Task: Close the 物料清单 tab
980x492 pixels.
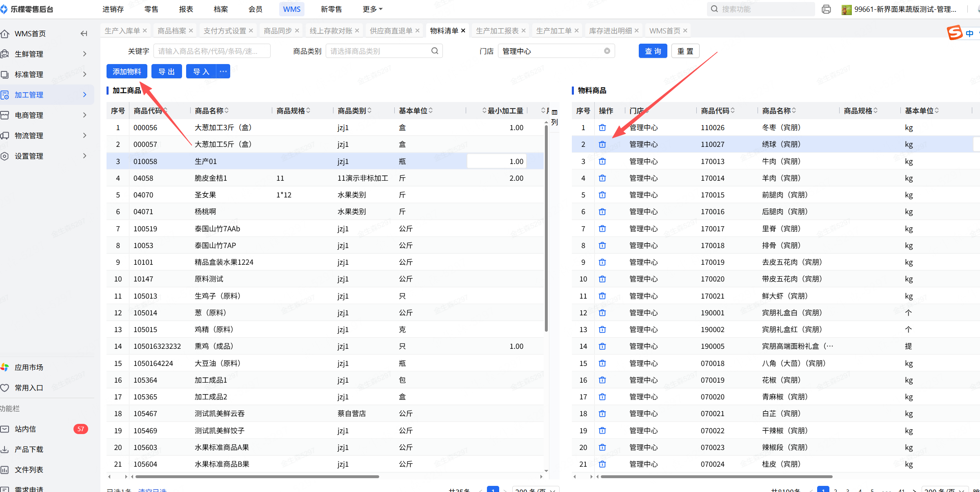Action: (463, 31)
